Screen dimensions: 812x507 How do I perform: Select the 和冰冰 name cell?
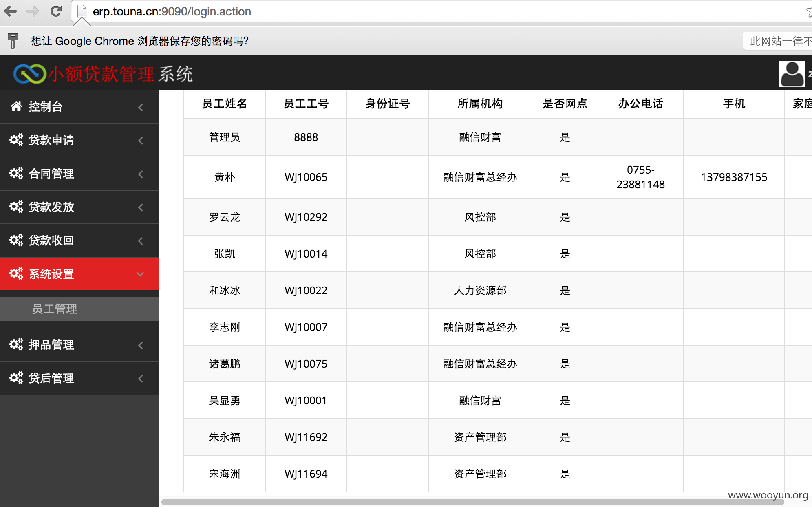225,291
